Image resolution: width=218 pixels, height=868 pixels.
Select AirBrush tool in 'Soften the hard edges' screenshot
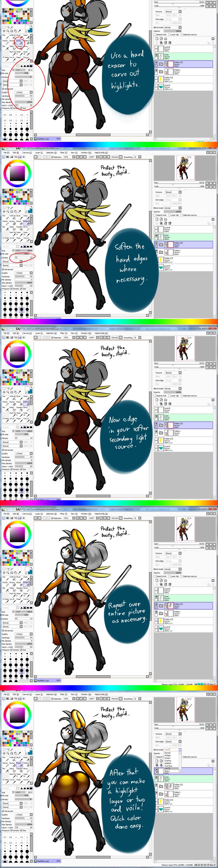[x=12, y=218]
